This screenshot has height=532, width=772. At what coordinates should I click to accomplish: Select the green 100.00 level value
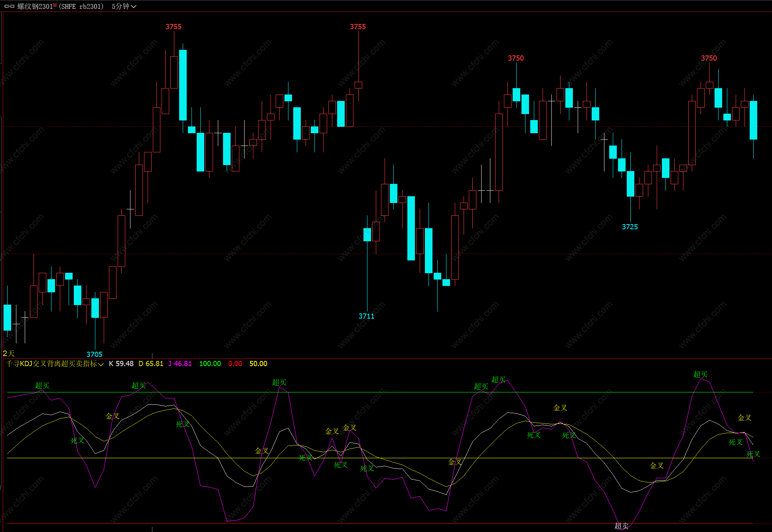point(210,364)
